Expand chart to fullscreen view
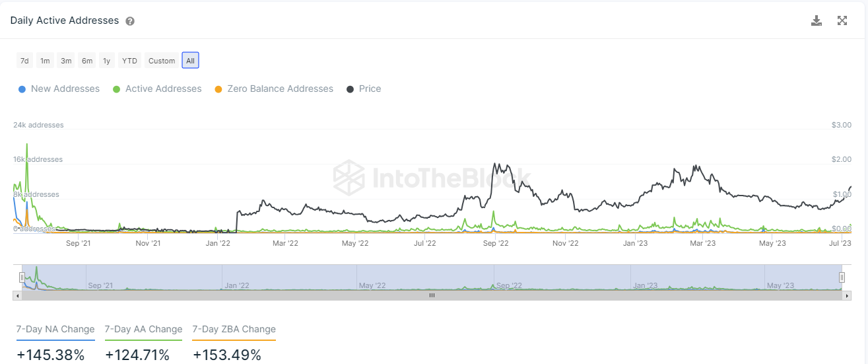This screenshot has width=868, height=364. (842, 20)
